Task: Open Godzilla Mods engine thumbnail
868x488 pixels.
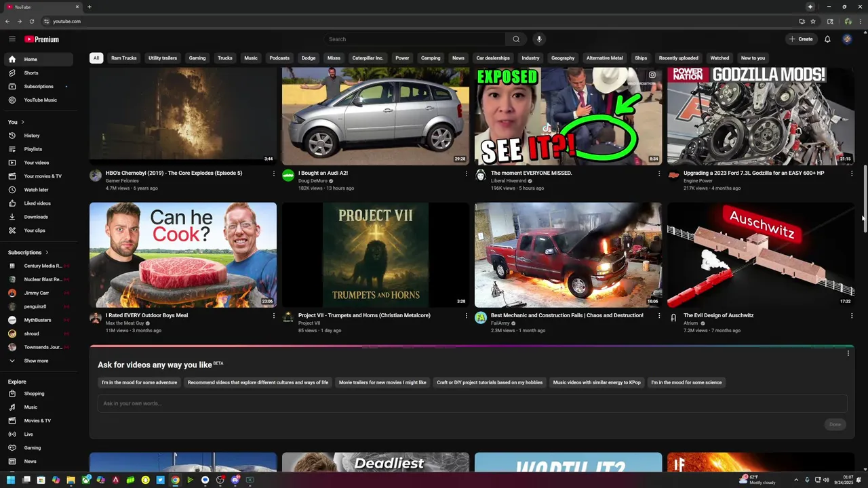Action: click(x=761, y=115)
